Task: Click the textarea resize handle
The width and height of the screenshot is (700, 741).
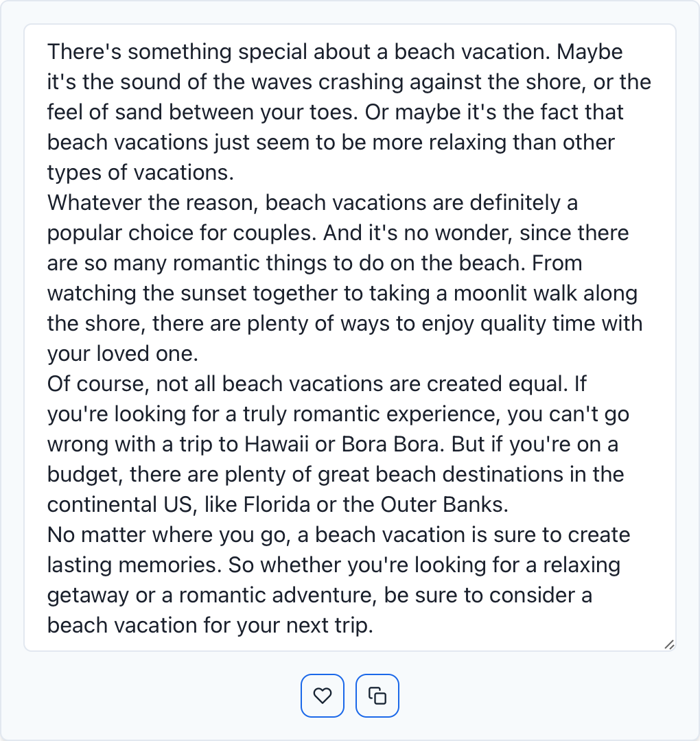Action: coord(669,644)
